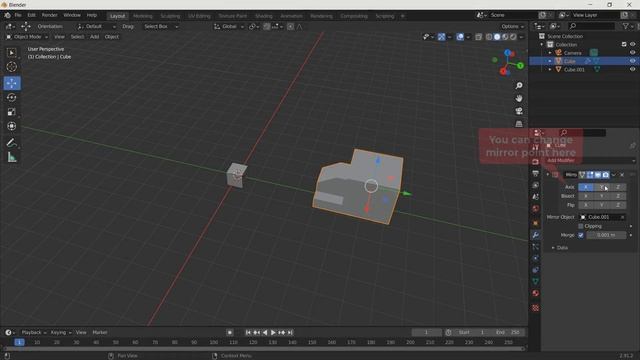Expand the Camera item in outliner
The image size is (640, 360).
[550, 53]
